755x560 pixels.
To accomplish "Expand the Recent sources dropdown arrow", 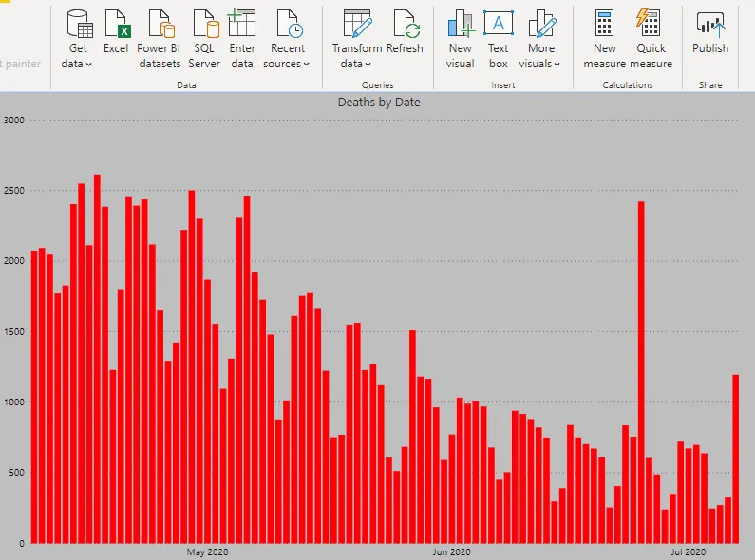I will coord(306,64).
